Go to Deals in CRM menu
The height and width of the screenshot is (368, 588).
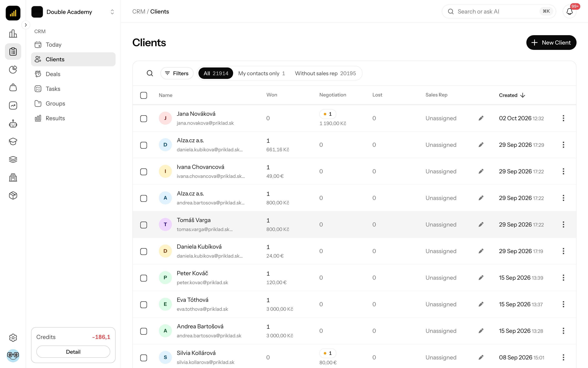[x=73, y=74]
